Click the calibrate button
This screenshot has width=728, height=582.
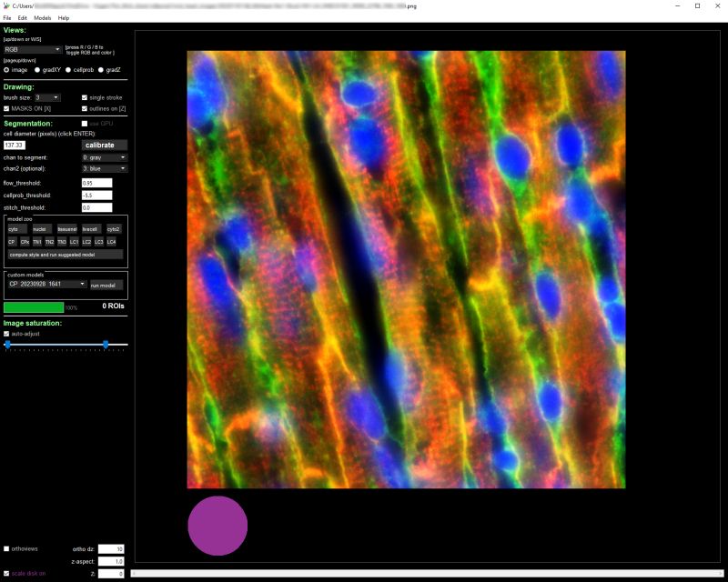(x=104, y=145)
